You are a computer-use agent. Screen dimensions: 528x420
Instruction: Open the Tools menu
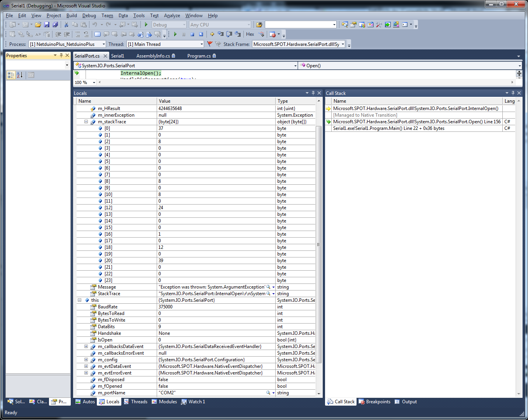click(x=139, y=16)
